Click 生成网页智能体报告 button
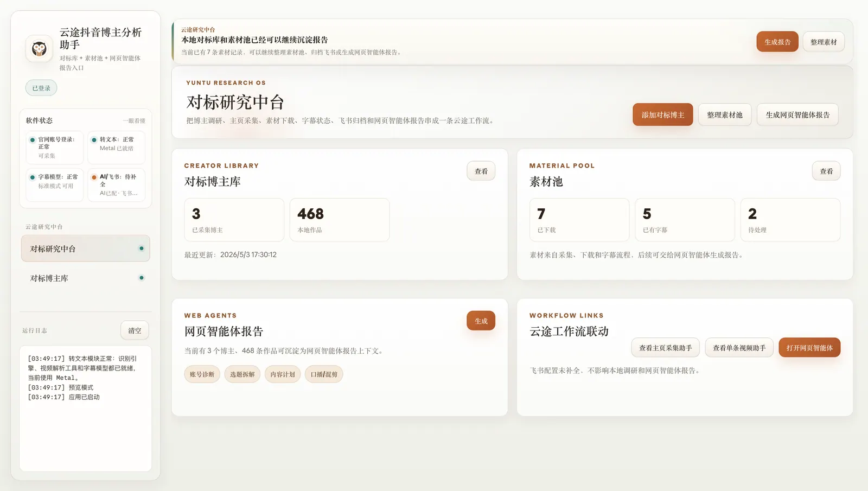Image resolution: width=868 pixels, height=491 pixels. [x=797, y=114]
